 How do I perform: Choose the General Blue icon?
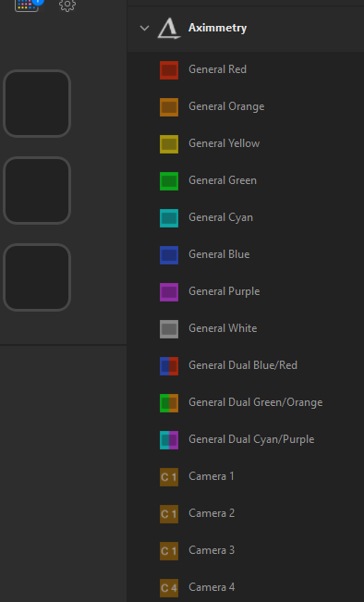169,255
